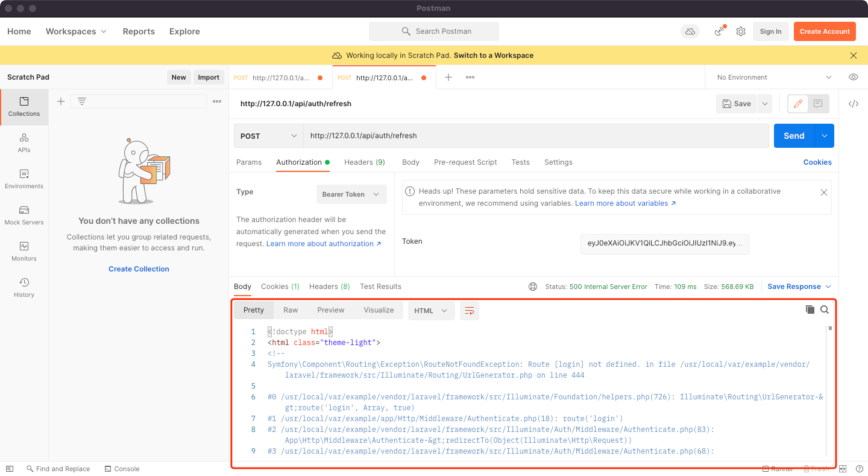Click Switch to a Workspace link
Viewport: 868px width, 476px height.
pos(494,56)
